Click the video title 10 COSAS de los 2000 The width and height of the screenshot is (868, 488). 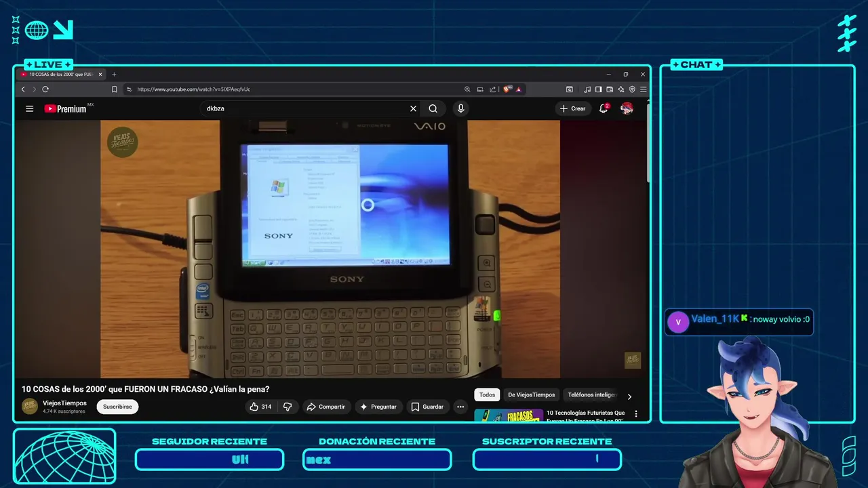(145, 389)
